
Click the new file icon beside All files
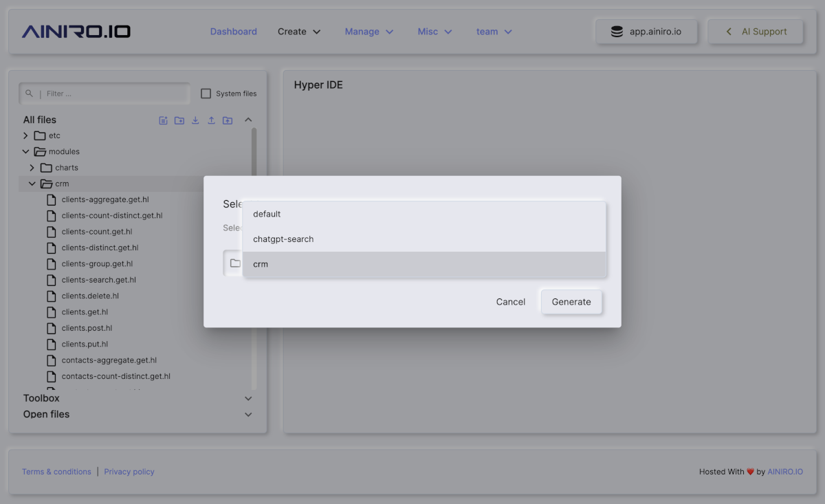pyautogui.click(x=164, y=120)
